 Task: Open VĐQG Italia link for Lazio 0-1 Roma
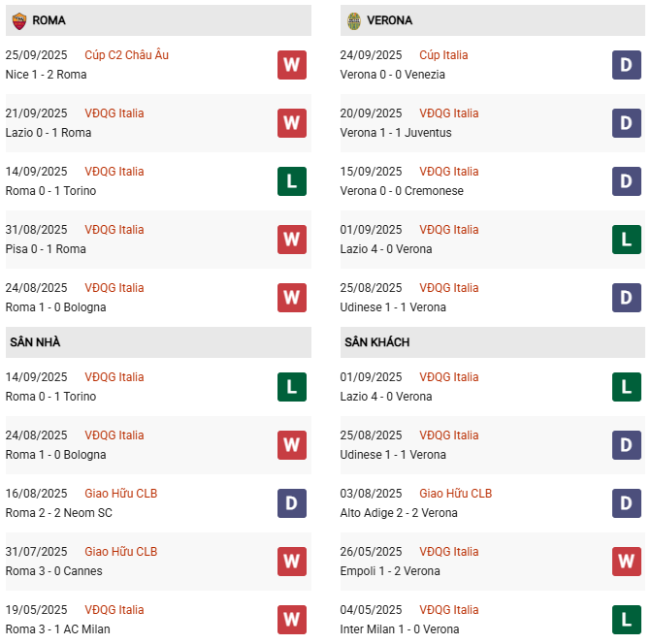(x=114, y=113)
